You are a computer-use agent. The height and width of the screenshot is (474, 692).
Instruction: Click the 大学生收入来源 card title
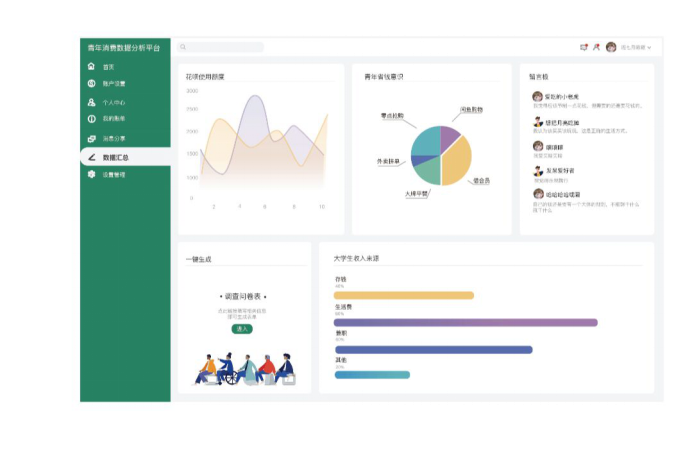point(356,258)
